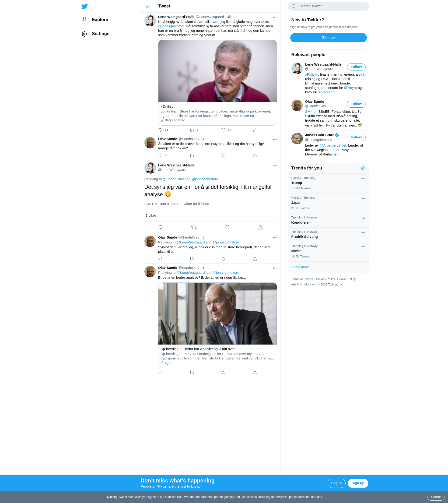Retweet the tweet with 3 retweets
The image size is (448, 503).
192,130
